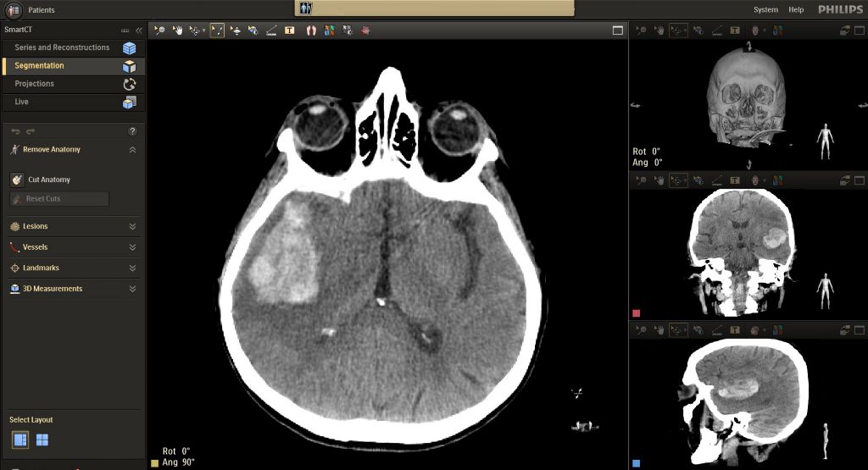
Task: Toggle the highlighted pointer tool in main toolbar
Action: pos(217,30)
